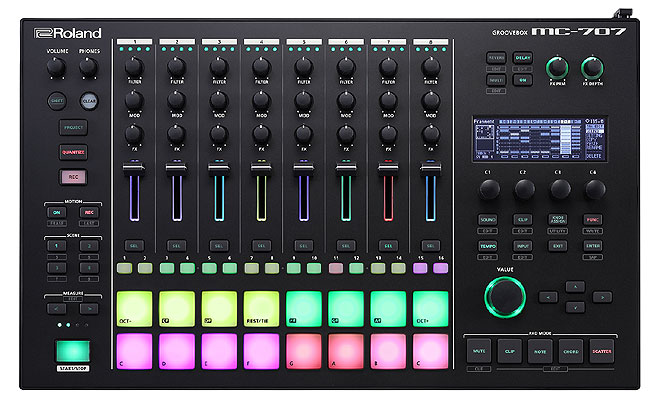Confirm with the ENTER button

[x=593, y=246]
